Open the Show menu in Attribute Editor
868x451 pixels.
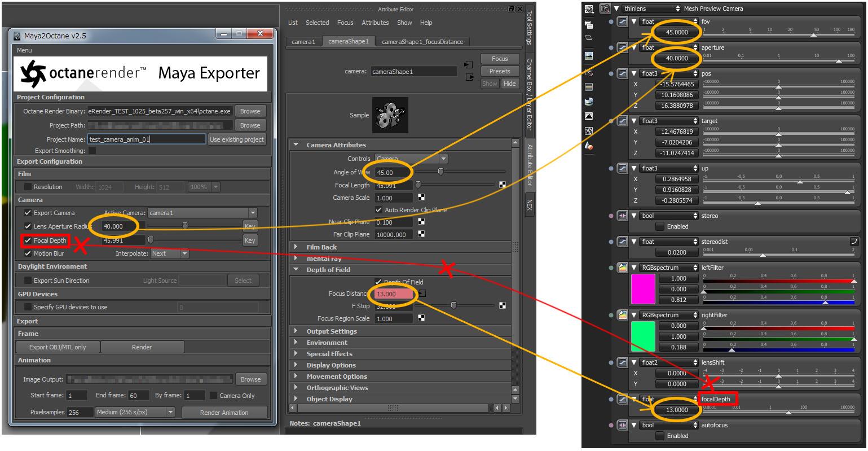pyautogui.click(x=404, y=23)
